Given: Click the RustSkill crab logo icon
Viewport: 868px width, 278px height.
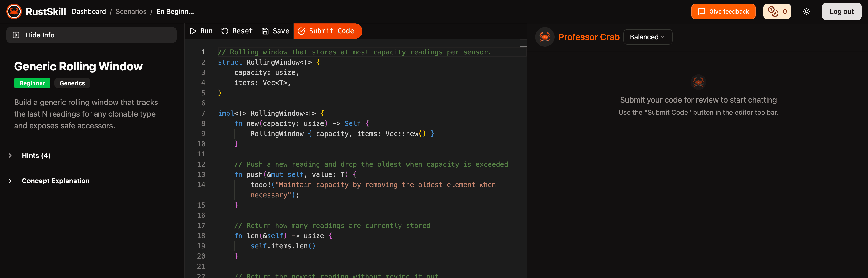Looking at the screenshot, I should [x=14, y=11].
